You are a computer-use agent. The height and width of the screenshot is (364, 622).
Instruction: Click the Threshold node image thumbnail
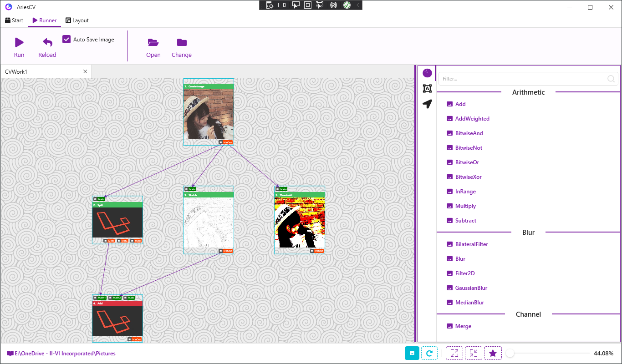coord(300,222)
